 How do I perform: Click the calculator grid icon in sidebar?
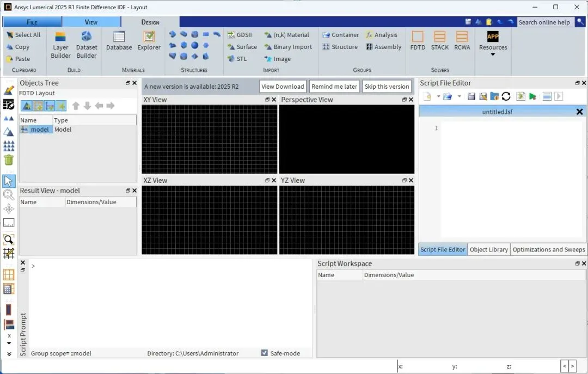tap(9, 289)
